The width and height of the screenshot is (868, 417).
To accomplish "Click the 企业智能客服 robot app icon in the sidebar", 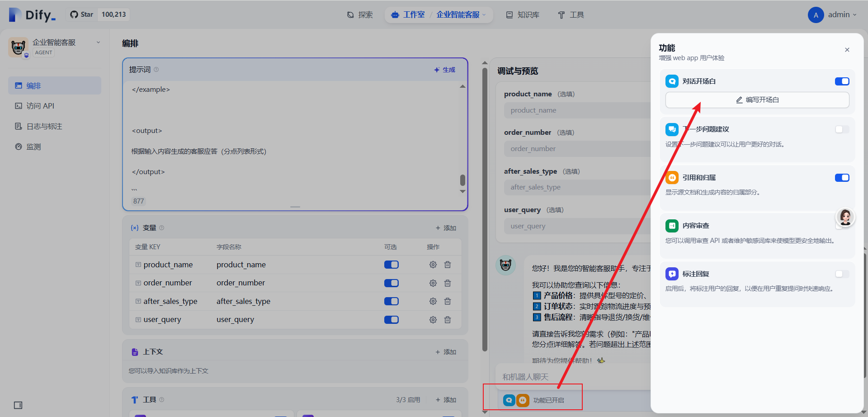I will coord(18,47).
